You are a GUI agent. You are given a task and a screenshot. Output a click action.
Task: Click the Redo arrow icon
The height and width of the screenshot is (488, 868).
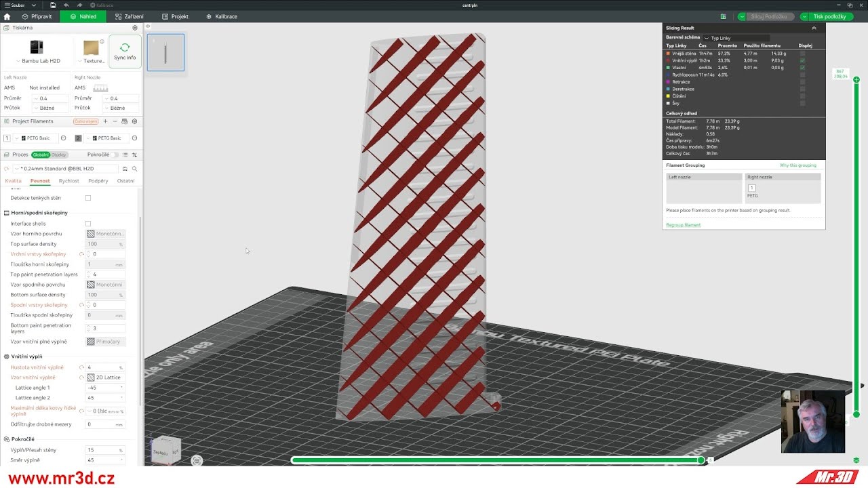coord(79,5)
